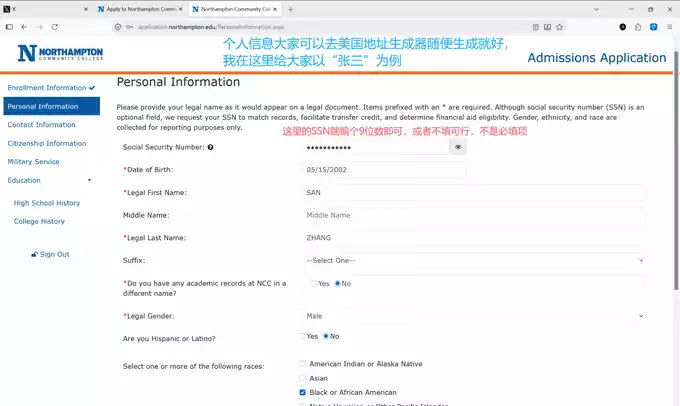Open the Legal Gender dropdown

tap(474, 316)
